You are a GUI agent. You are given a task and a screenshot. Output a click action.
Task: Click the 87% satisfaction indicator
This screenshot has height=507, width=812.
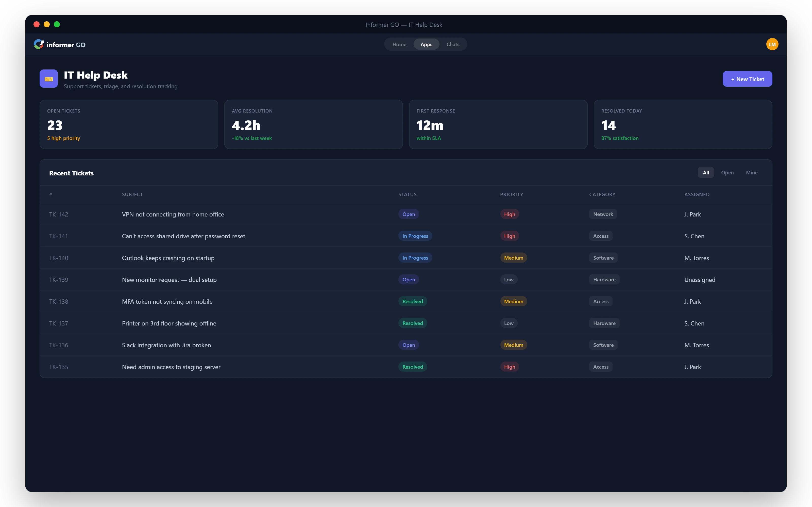[620, 138]
